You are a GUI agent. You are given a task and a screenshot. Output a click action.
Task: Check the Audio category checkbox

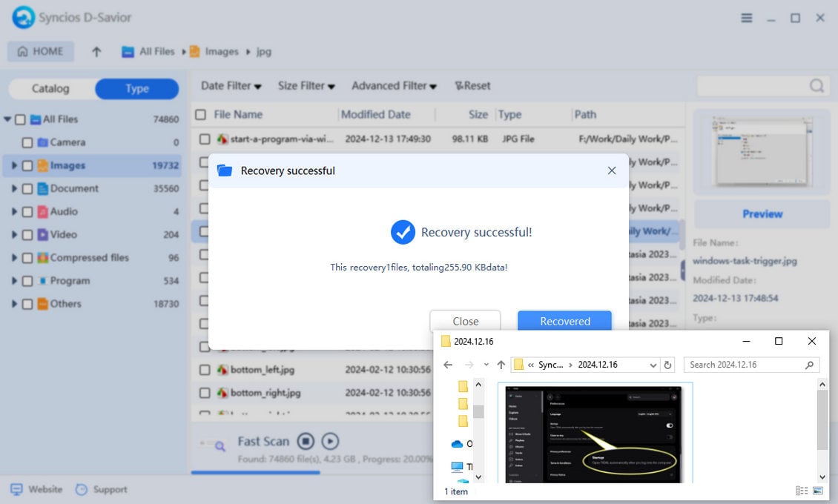[x=27, y=212]
